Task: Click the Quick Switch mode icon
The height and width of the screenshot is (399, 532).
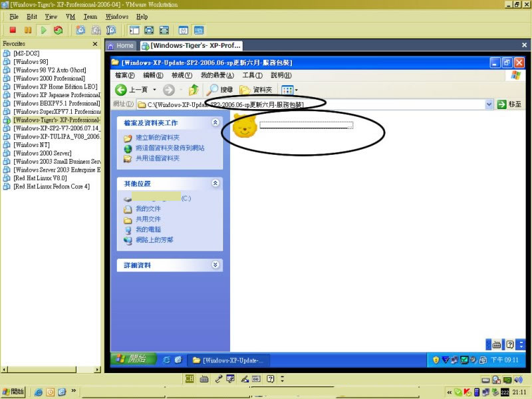Action: coord(164,30)
